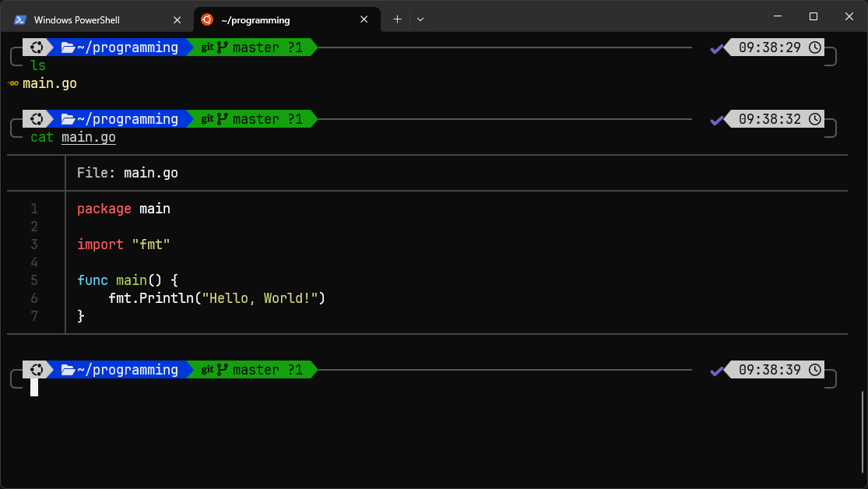868x489 pixels.
Task: Click the clock icon beside 09:38:29
Action: (x=814, y=47)
